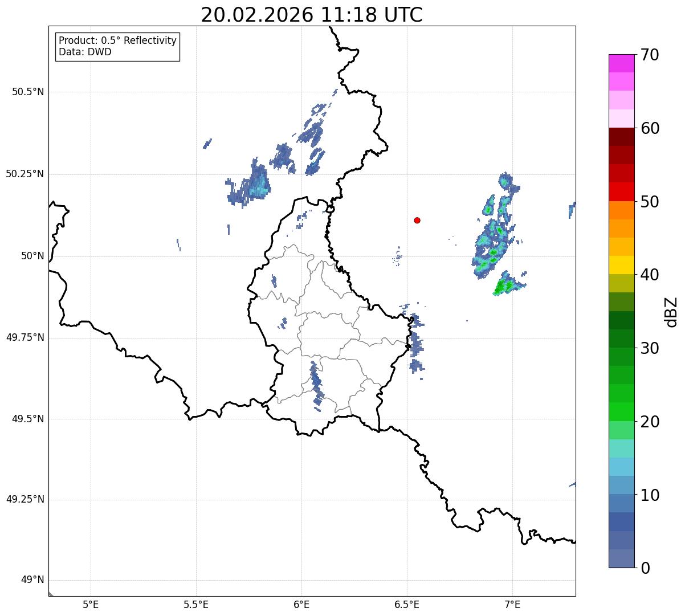Screen dimensions: 685x616
Task: Click the radar echo south inside Luxembourg
Action: 316,383
